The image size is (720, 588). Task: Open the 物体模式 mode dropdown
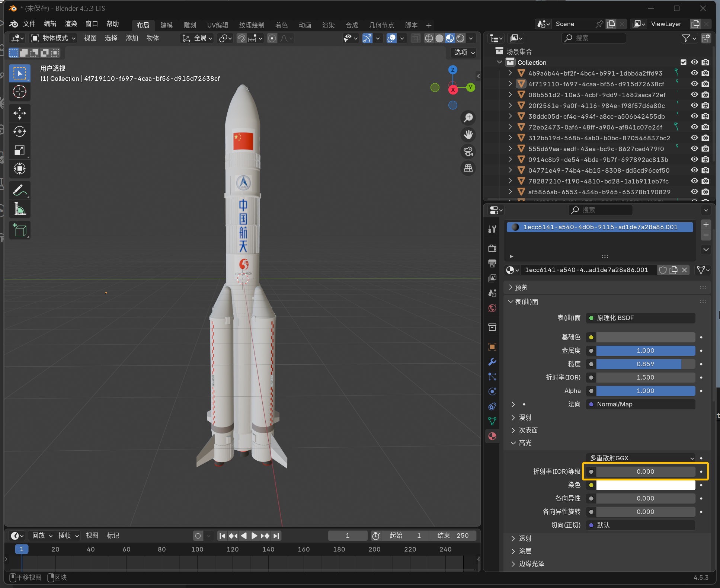coord(53,38)
